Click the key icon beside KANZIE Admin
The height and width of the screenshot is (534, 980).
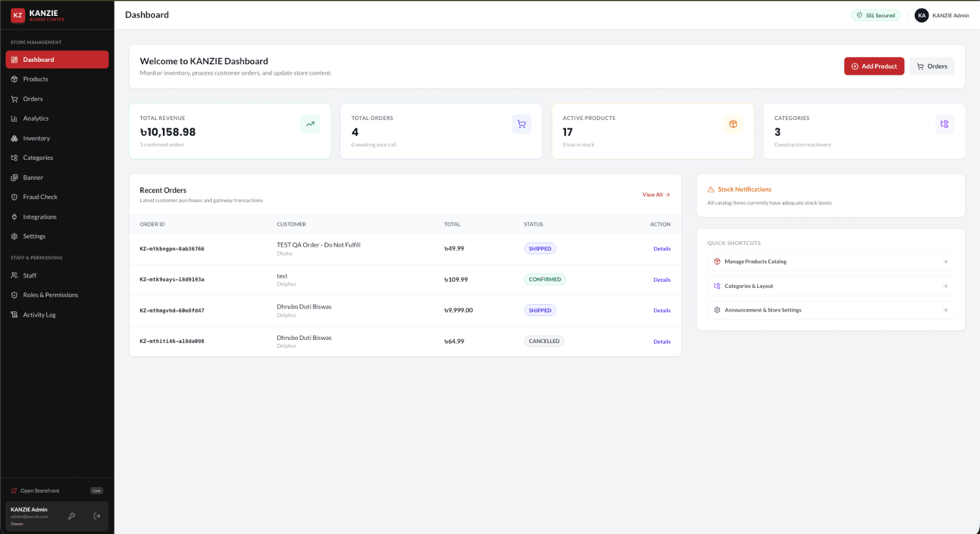(72, 516)
